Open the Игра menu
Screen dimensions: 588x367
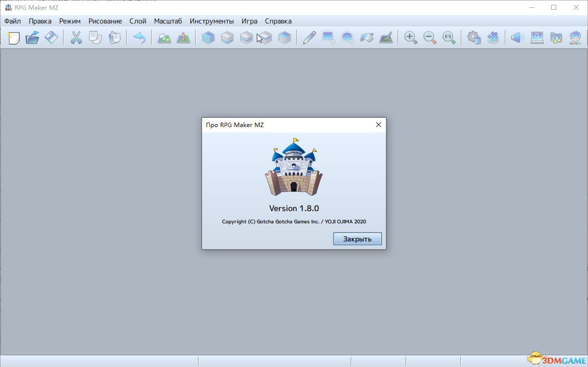pyautogui.click(x=249, y=21)
